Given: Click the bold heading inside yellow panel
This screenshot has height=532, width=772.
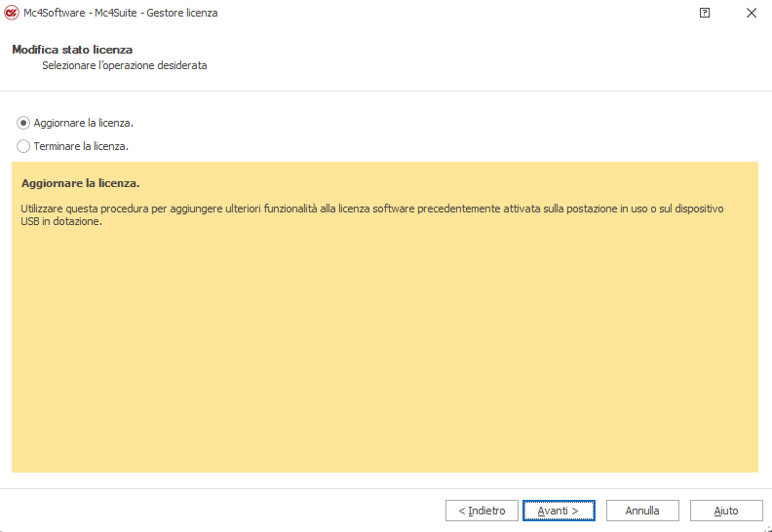Looking at the screenshot, I should pos(80,183).
